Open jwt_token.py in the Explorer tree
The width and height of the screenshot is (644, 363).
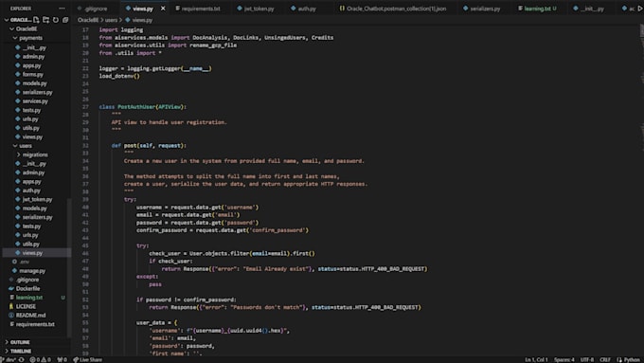click(37, 199)
